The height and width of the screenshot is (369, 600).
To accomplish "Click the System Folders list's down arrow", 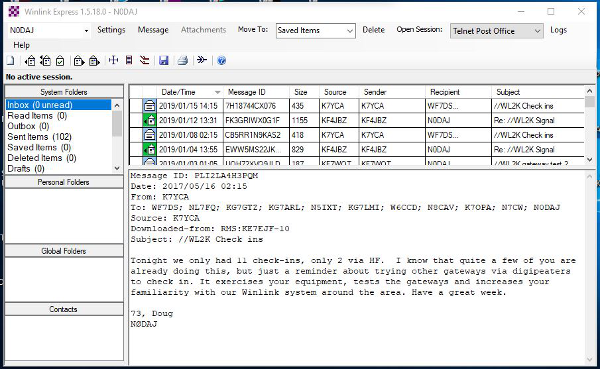I will [x=117, y=168].
